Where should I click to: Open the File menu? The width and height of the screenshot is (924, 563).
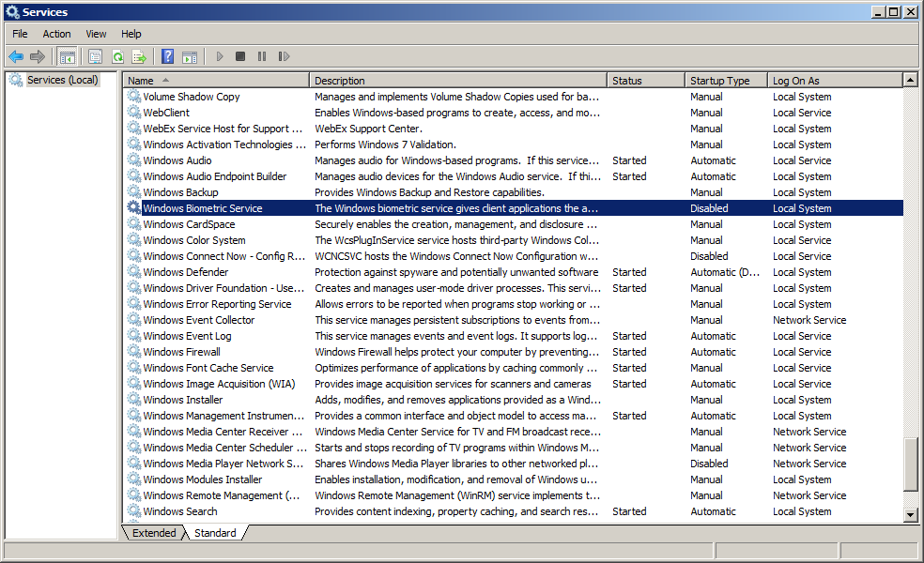pyautogui.click(x=20, y=34)
